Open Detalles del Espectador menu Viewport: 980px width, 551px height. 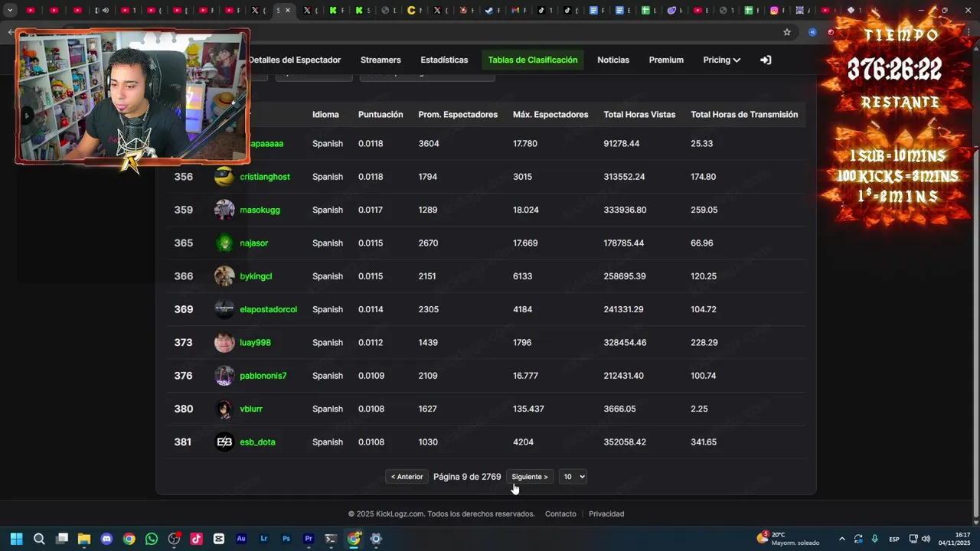point(295,60)
